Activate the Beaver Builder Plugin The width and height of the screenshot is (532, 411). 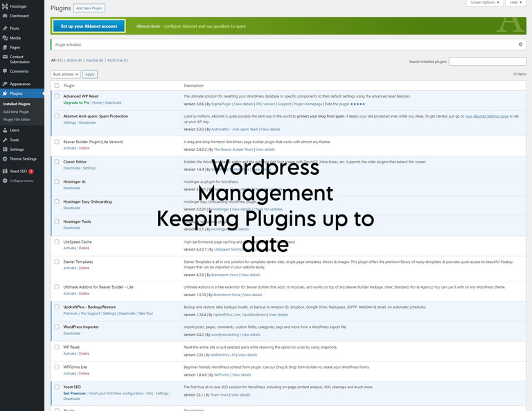pyautogui.click(x=69, y=148)
